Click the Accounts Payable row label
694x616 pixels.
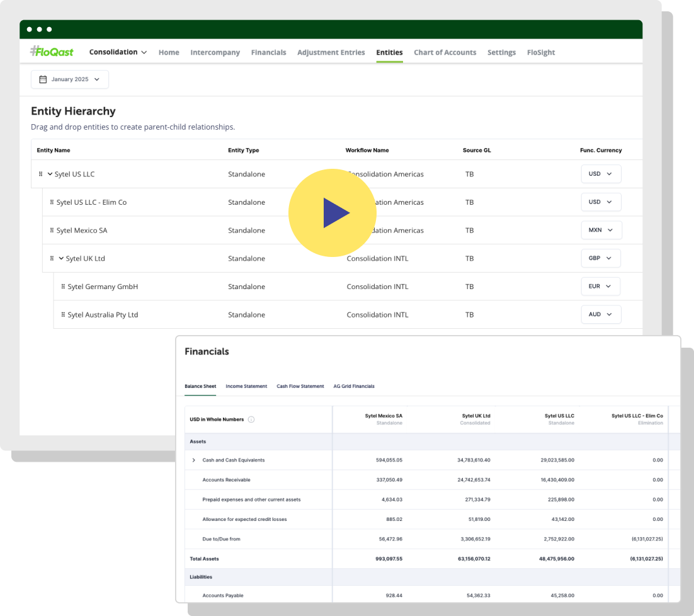(223, 596)
